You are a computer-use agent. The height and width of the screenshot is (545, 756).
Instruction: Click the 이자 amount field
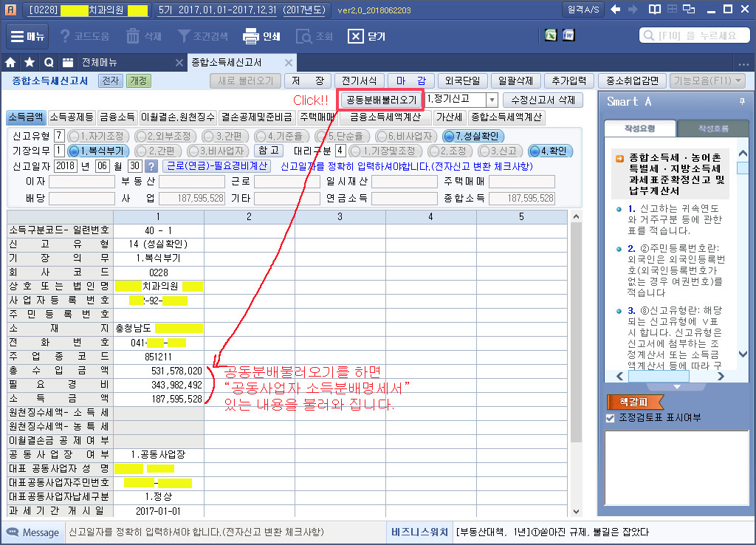(x=81, y=182)
